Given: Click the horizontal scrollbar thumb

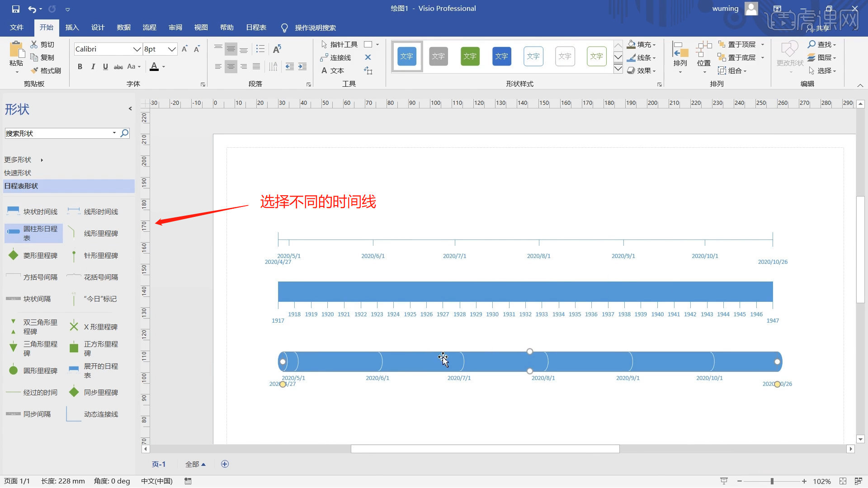Looking at the screenshot, I should point(485,449).
